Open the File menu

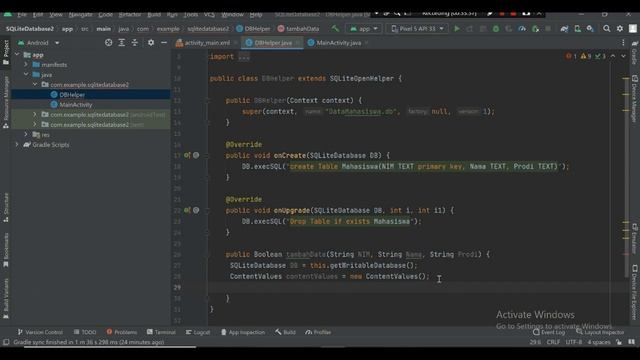pos(22,15)
